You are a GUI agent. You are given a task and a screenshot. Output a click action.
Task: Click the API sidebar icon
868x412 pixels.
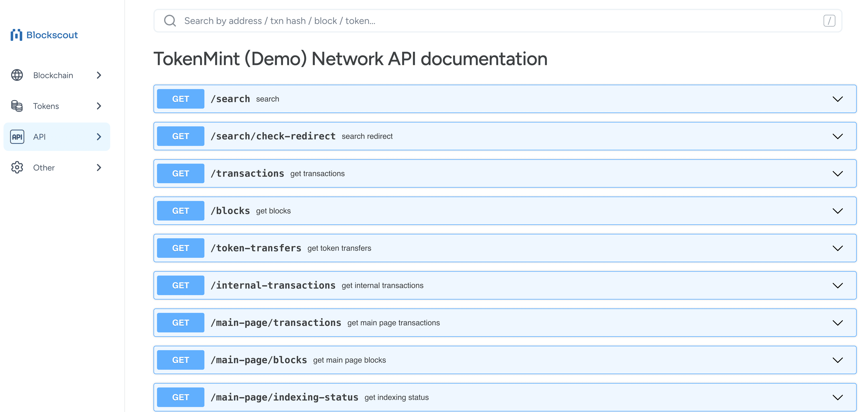click(x=17, y=137)
